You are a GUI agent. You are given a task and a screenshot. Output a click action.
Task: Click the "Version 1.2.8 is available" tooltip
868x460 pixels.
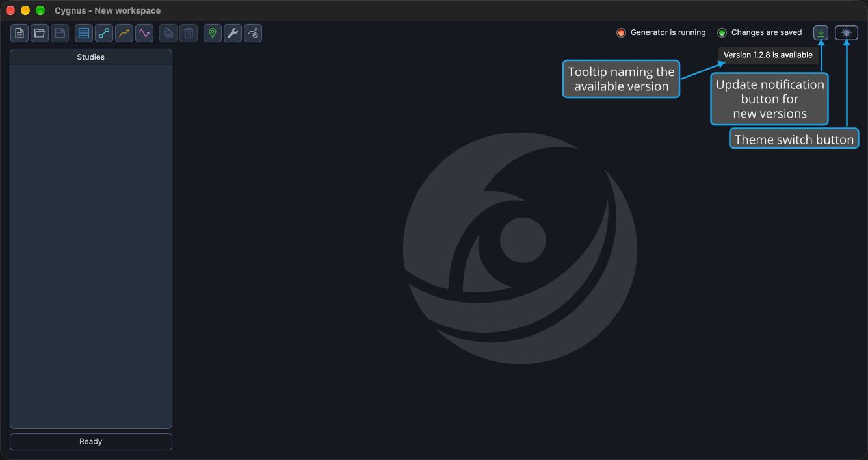[768, 55]
